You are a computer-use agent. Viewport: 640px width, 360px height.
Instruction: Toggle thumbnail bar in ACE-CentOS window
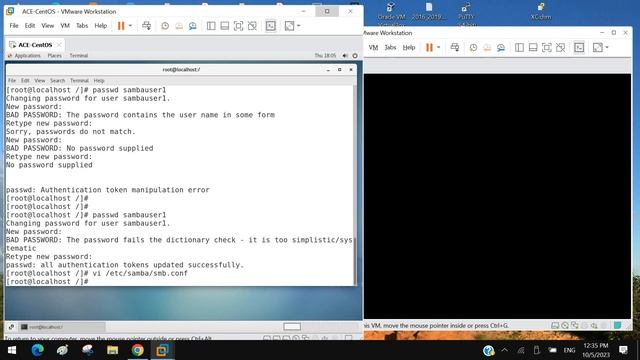pyautogui.click(x=224, y=26)
